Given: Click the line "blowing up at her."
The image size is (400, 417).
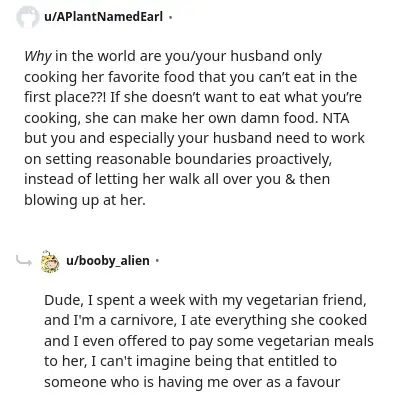Looking at the screenshot, I should tap(85, 200).
